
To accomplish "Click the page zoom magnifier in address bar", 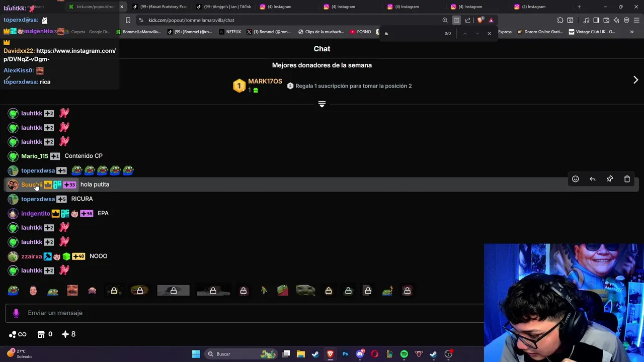I will pos(445,20).
